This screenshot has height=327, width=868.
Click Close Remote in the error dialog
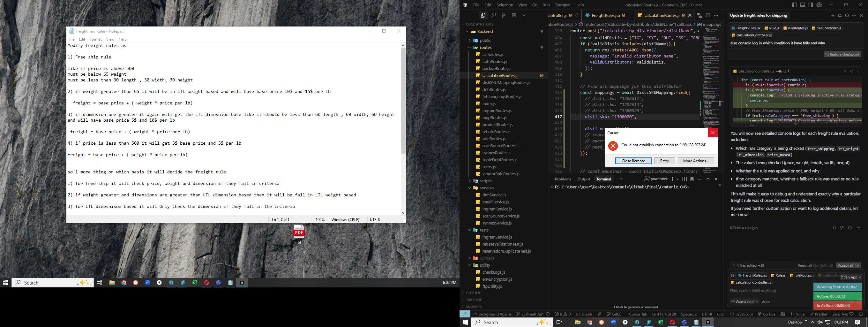coord(633,161)
